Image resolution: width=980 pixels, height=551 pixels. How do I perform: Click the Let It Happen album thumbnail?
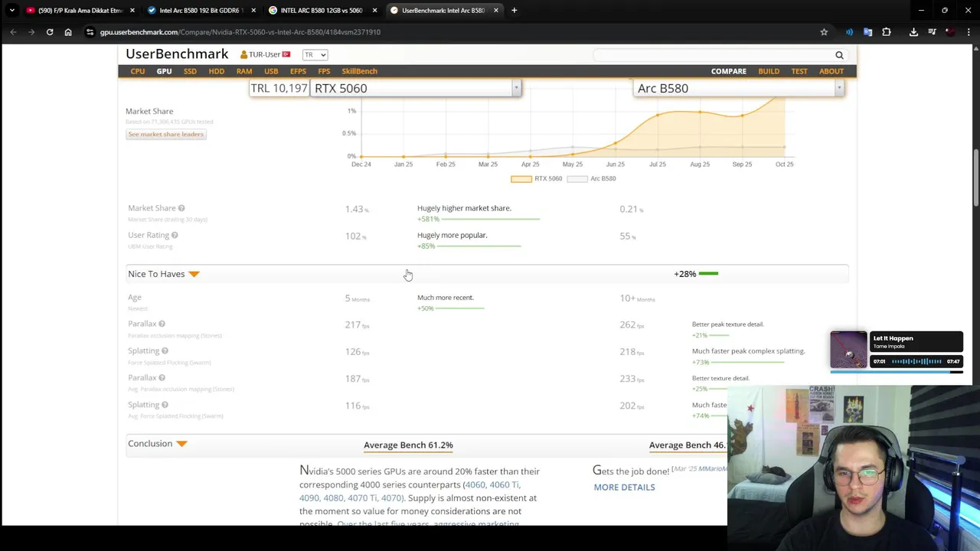click(x=848, y=350)
